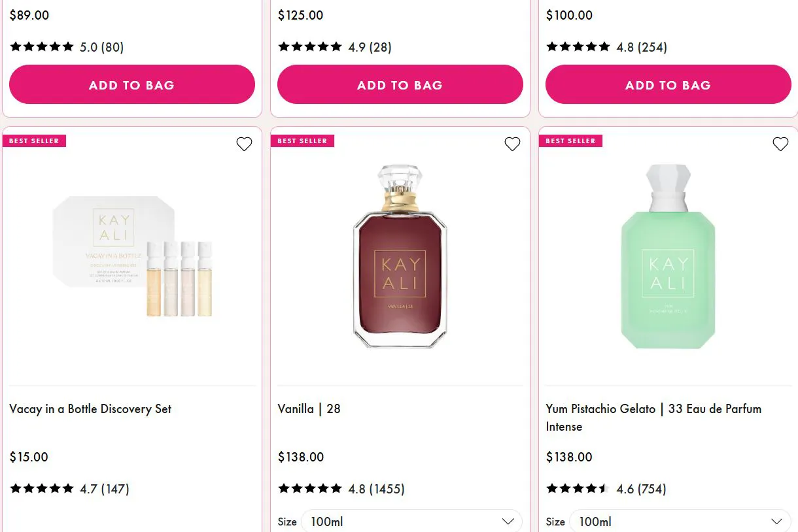Add the $100.00 fragrance to the bag

pyautogui.click(x=668, y=84)
